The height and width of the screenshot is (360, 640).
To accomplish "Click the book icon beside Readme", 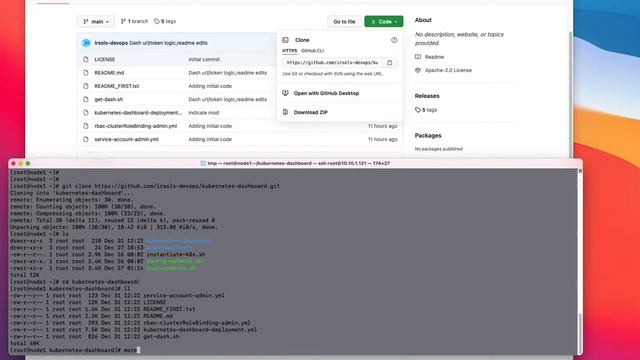I will click(418, 57).
